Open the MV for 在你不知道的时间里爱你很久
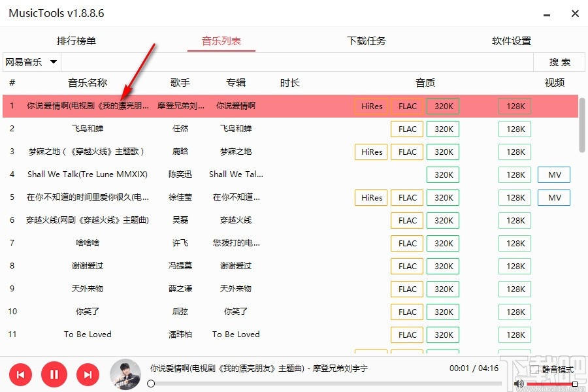This screenshot has height=392, width=588. [x=553, y=197]
